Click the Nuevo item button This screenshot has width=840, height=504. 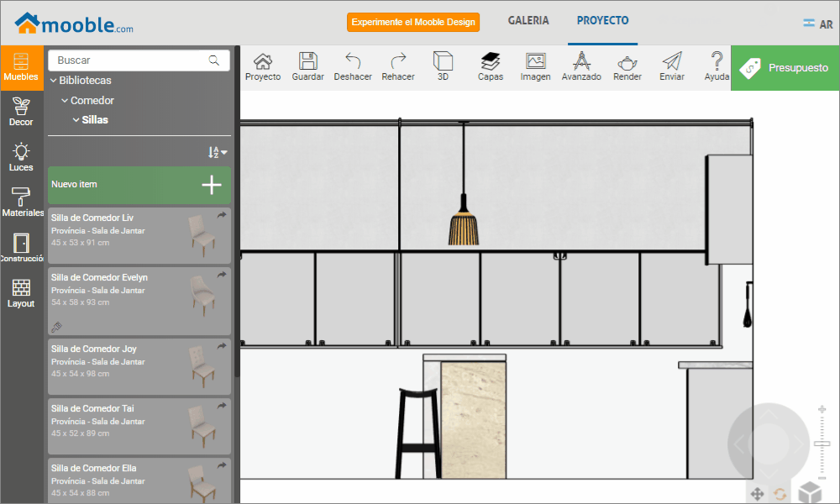(x=139, y=185)
